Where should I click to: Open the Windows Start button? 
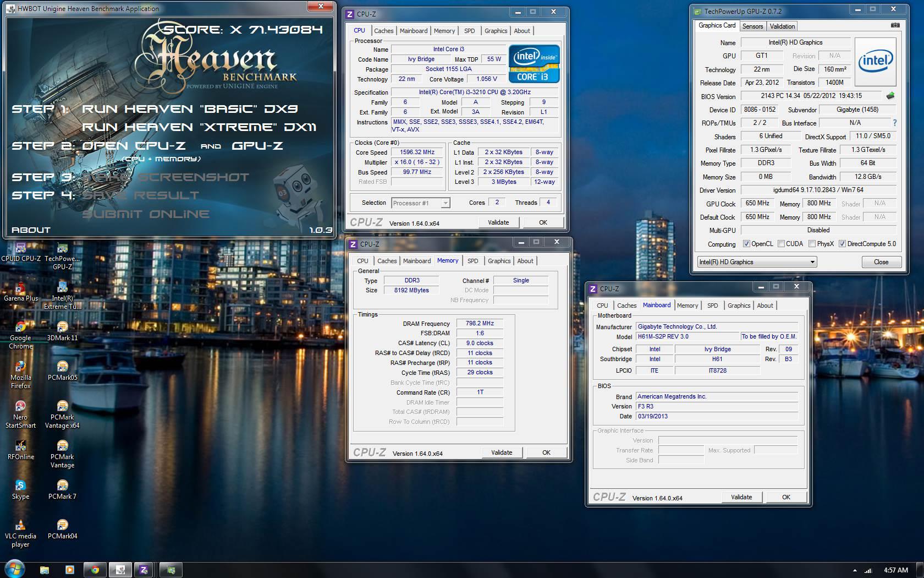tap(15, 569)
